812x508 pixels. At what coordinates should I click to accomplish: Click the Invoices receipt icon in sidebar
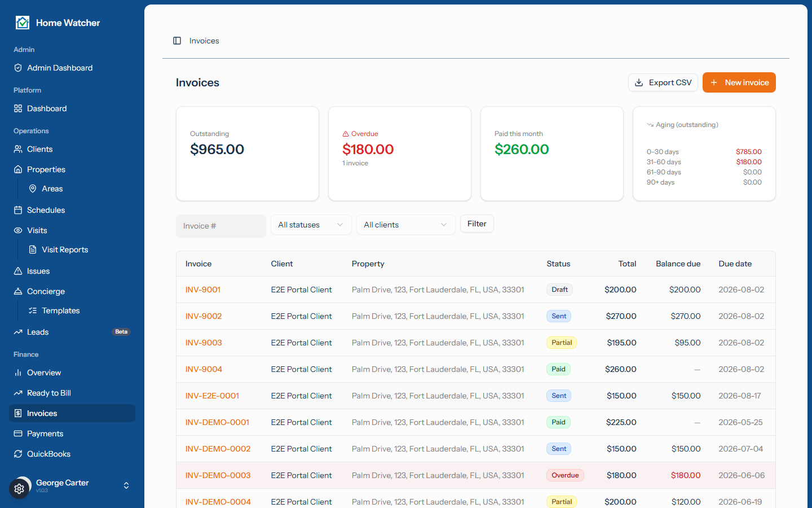18,413
